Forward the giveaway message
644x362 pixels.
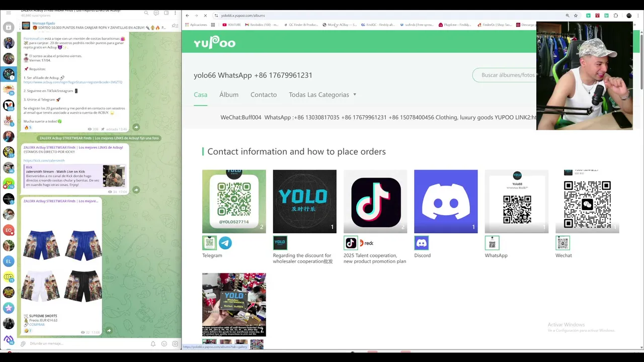pyautogui.click(x=136, y=127)
